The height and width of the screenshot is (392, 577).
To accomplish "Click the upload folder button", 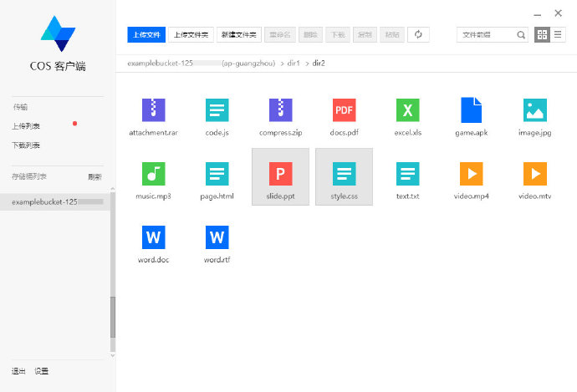I will point(191,34).
